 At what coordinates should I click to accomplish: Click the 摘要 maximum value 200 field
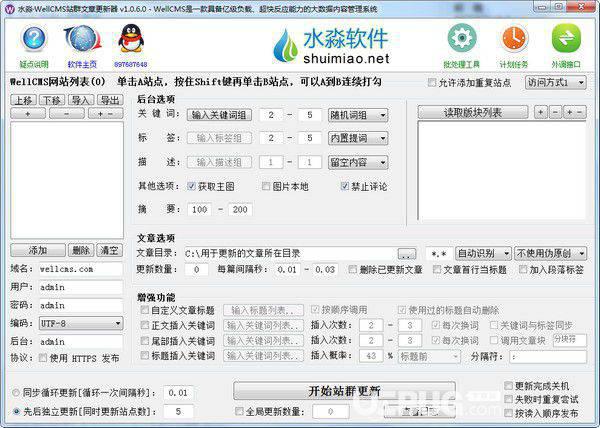[240, 209]
